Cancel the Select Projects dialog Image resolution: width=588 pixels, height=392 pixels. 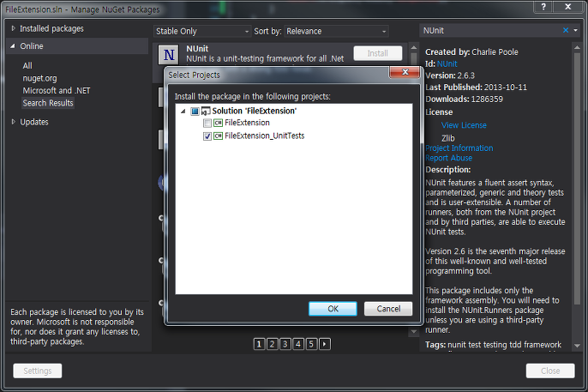click(x=388, y=309)
